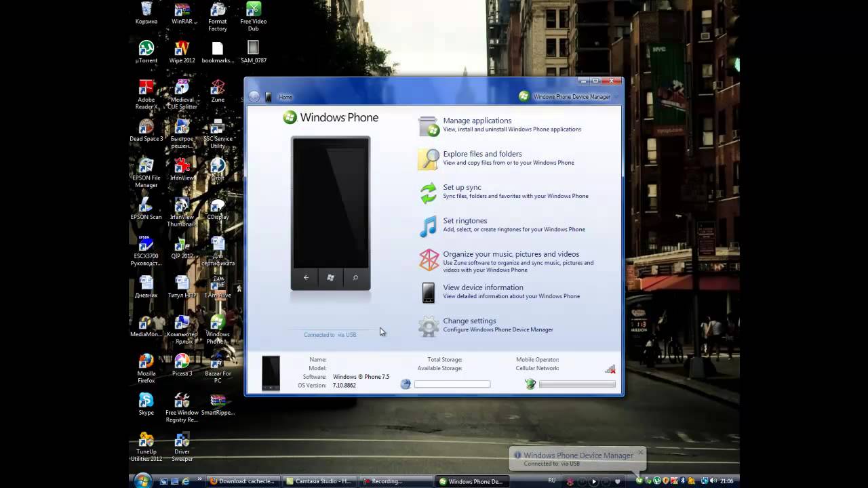
Task: Click the mobile operator globe icon
Action: (x=530, y=384)
